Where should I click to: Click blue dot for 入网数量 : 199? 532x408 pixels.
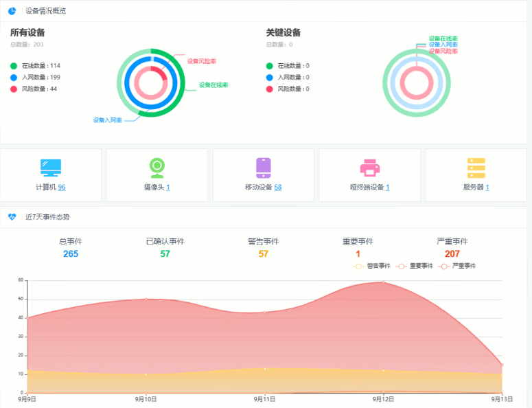pos(14,78)
